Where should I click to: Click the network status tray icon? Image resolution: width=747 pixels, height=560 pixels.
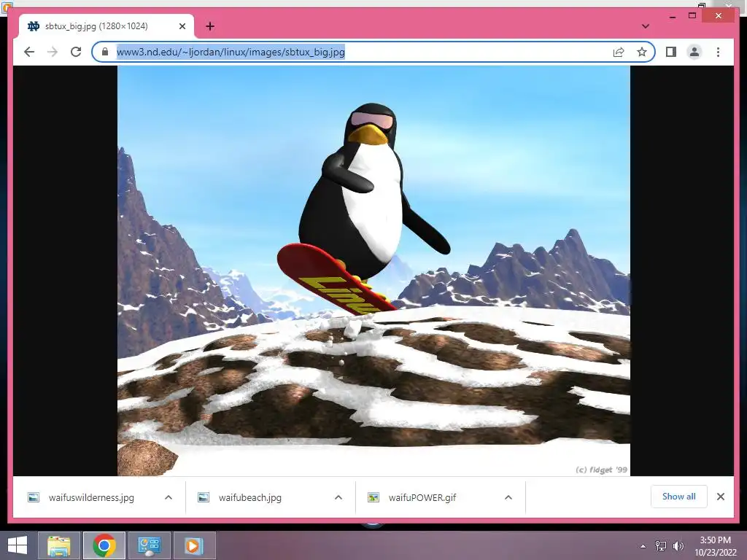click(661, 546)
